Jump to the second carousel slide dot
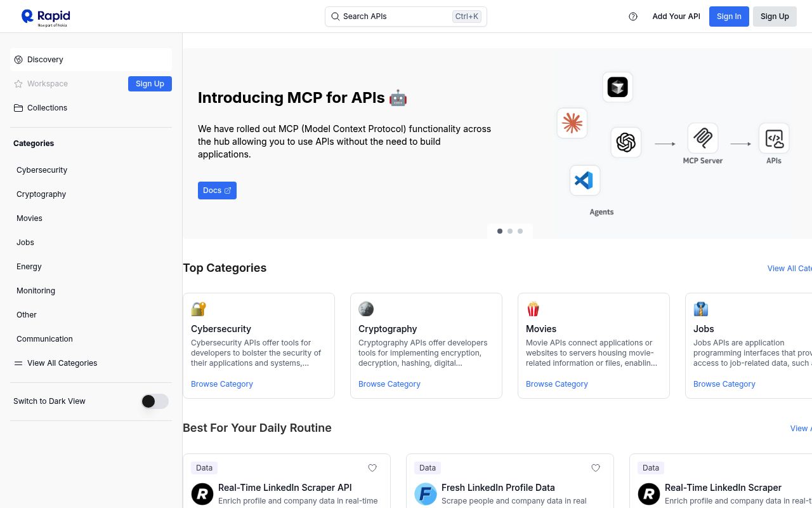 [x=510, y=231]
